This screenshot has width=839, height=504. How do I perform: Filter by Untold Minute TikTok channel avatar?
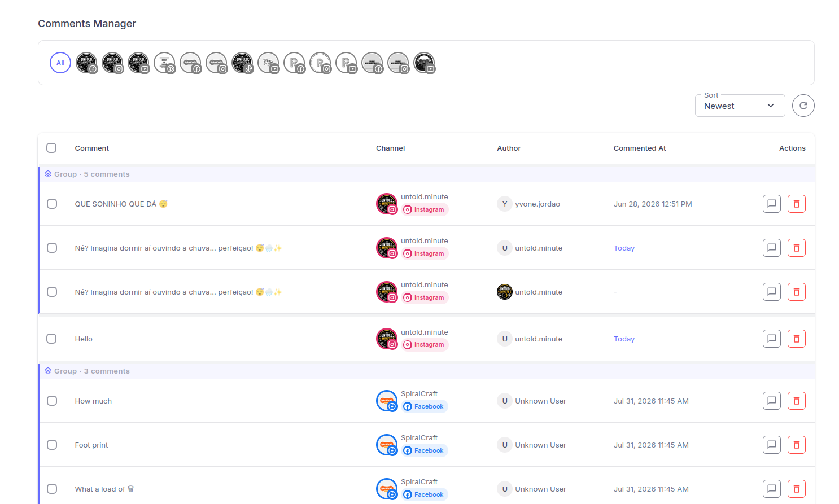tap(242, 63)
